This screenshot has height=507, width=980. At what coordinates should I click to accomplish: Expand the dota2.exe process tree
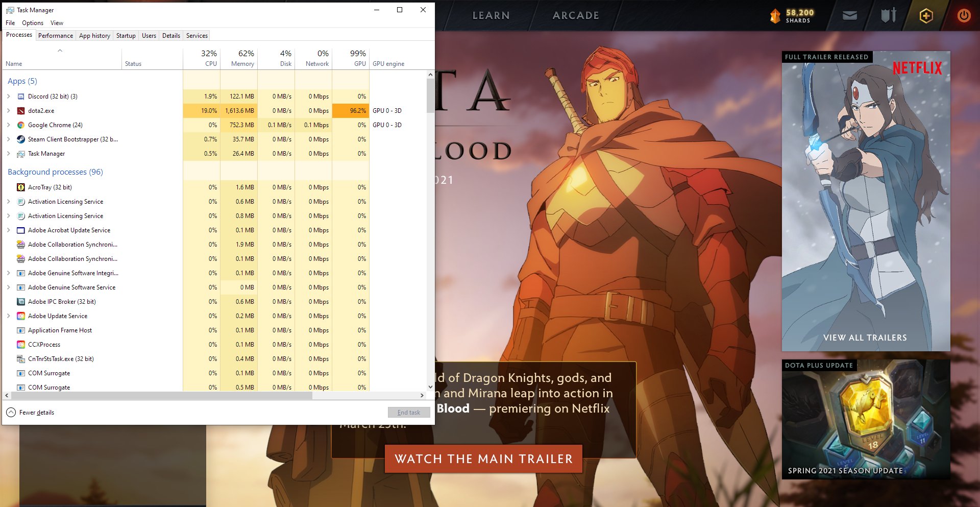tap(8, 110)
